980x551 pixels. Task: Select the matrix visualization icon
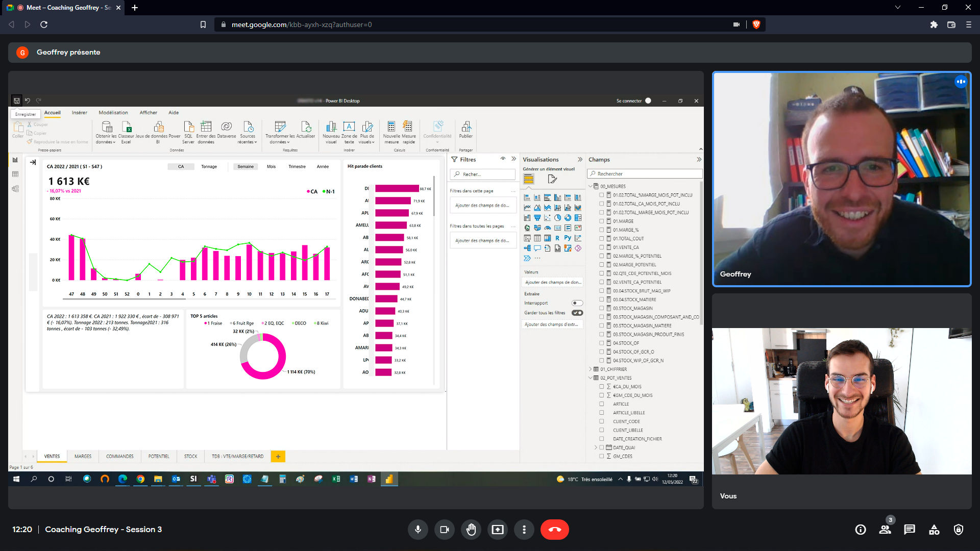(x=547, y=238)
